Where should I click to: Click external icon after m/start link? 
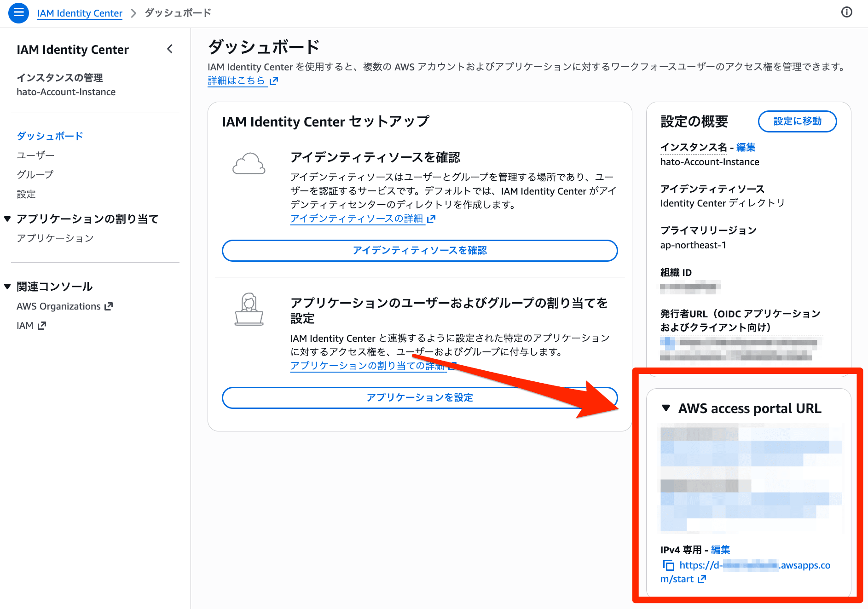[x=701, y=579]
